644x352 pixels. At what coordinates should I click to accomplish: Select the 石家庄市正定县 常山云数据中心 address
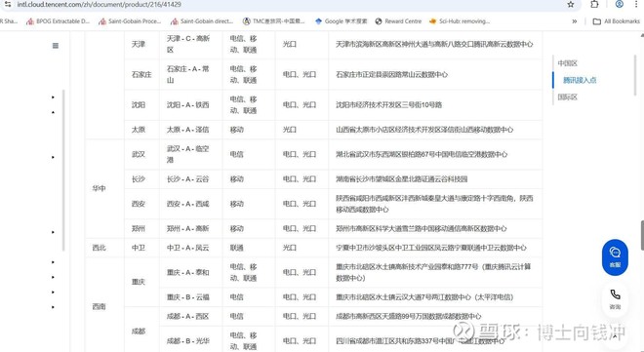[x=392, y=74]
